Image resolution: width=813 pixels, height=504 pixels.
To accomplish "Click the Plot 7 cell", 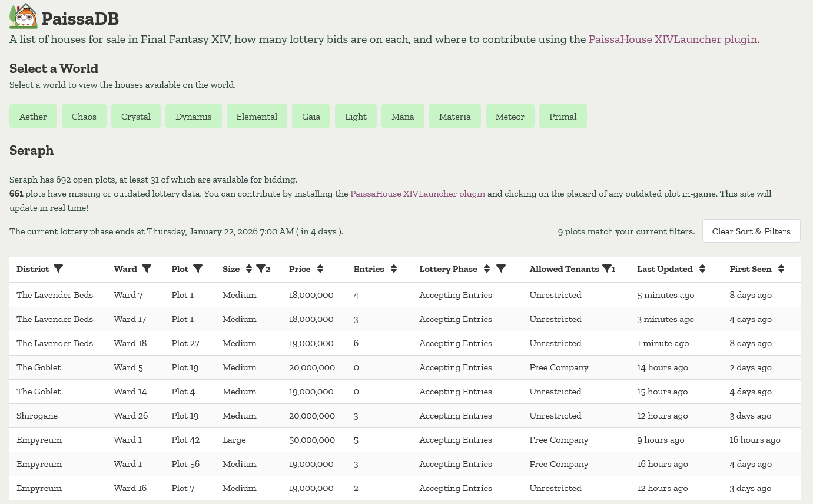I will [x=183, y=488].
